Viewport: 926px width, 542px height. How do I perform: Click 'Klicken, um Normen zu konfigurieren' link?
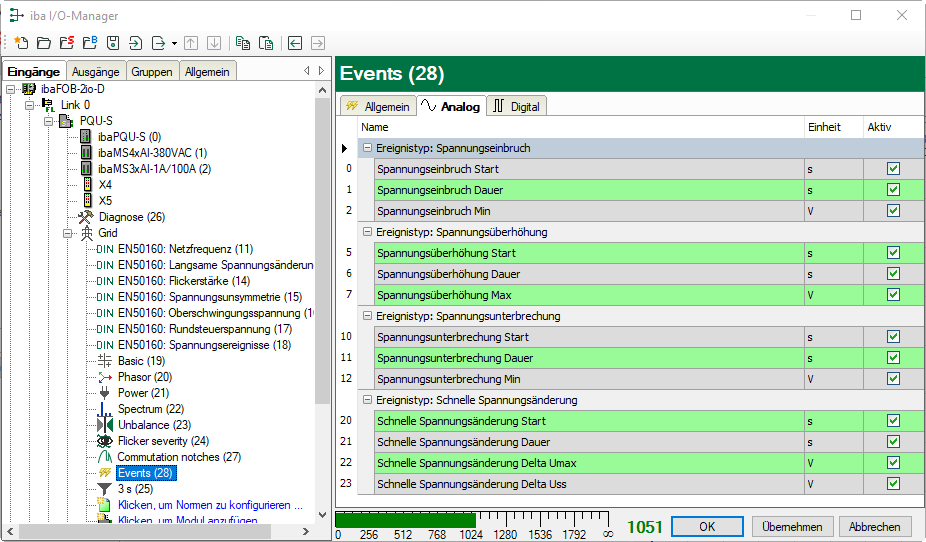(209, 505)
